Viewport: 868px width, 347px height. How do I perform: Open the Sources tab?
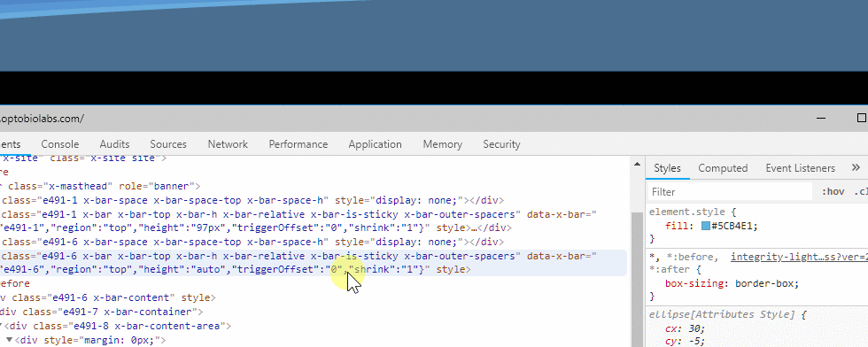point(168,144)
